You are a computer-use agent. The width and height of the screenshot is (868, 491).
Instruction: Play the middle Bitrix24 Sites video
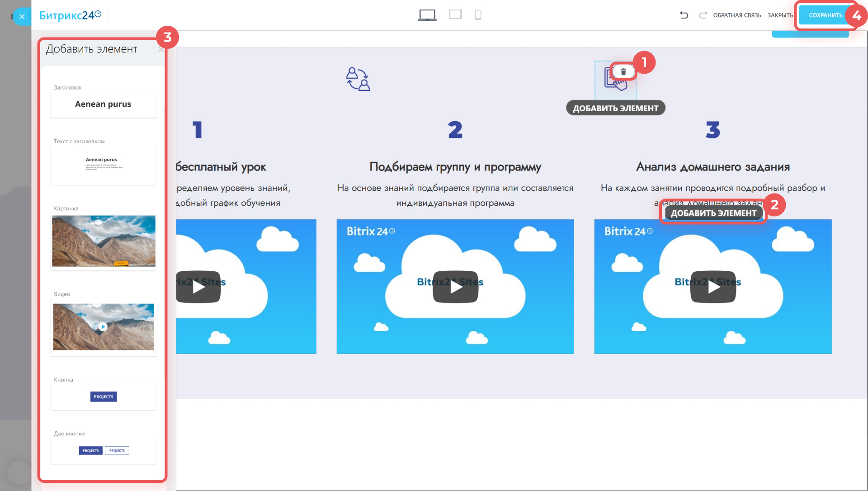pos(455,287)
